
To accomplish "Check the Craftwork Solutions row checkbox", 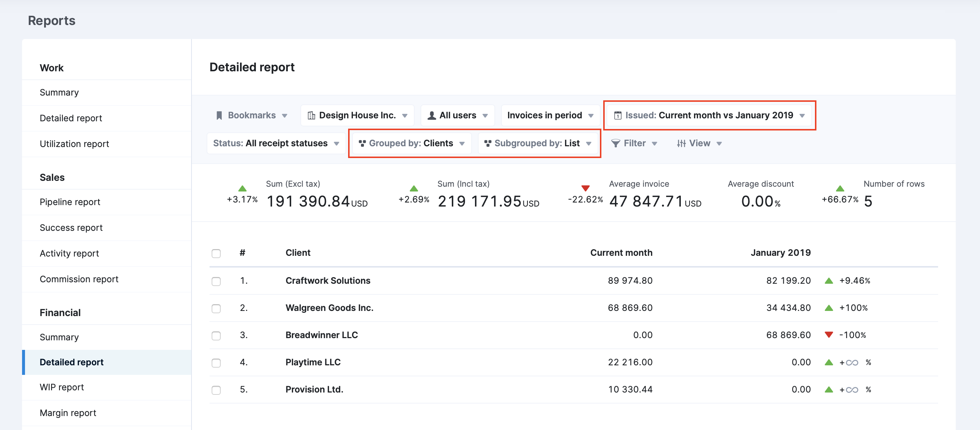I will point(216,282).
